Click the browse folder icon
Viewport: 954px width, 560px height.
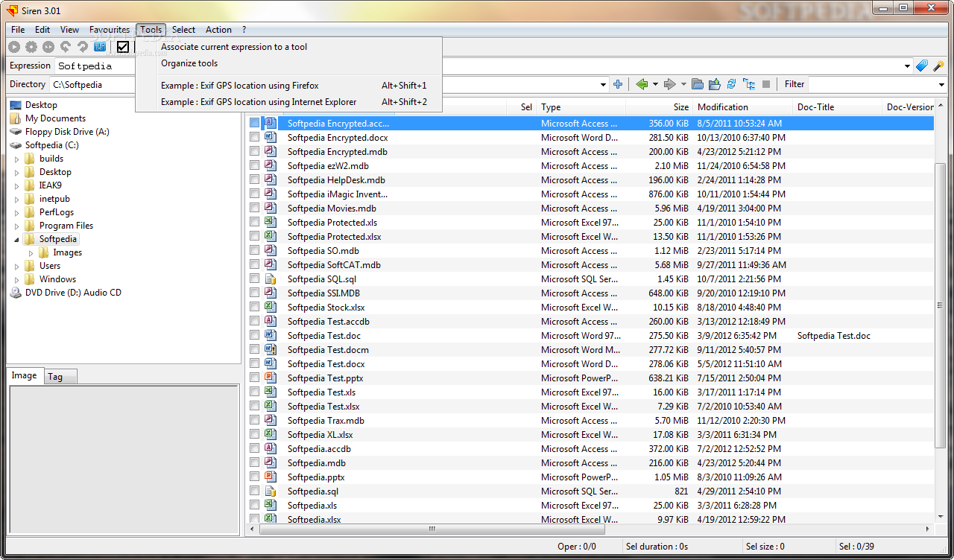click(x=698, y=84)
